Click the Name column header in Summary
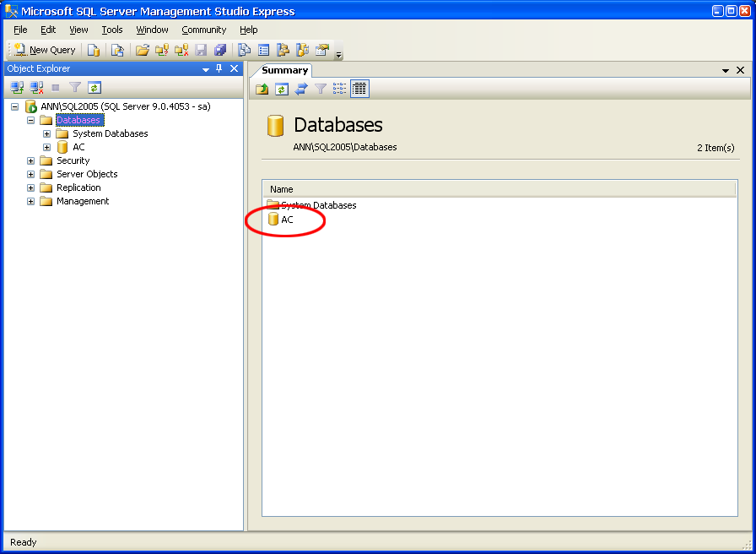Viewport: 756px width, 554px height. [499, 189]
